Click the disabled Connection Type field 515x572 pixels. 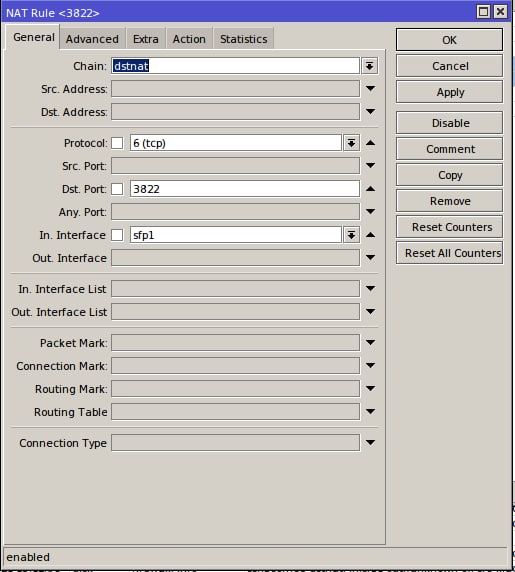tap(236, 443)
